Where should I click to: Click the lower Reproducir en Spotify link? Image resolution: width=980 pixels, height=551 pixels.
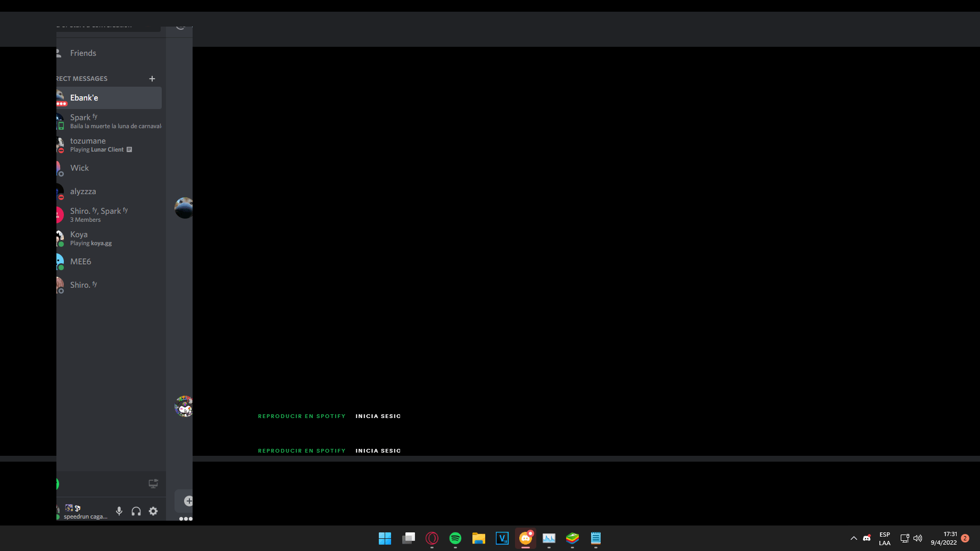point(302,451)
